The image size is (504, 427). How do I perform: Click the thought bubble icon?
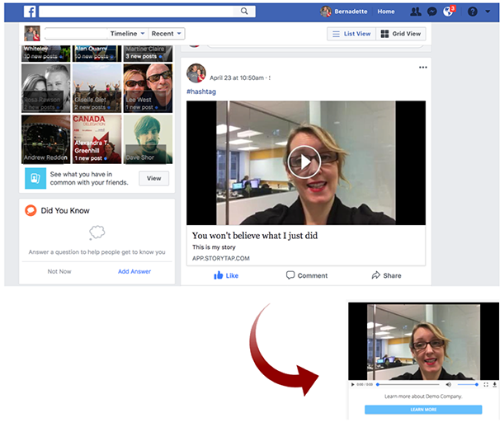(x=97, y=232)
